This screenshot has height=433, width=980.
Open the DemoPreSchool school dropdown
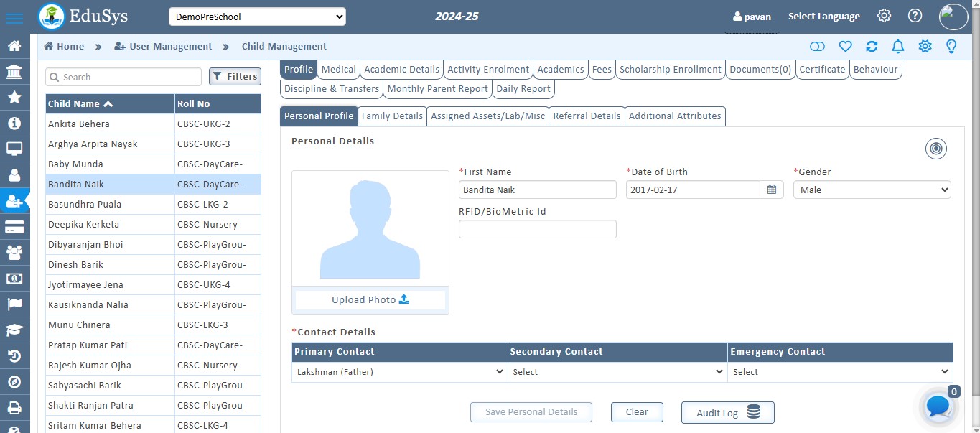[x=257, y=17]
